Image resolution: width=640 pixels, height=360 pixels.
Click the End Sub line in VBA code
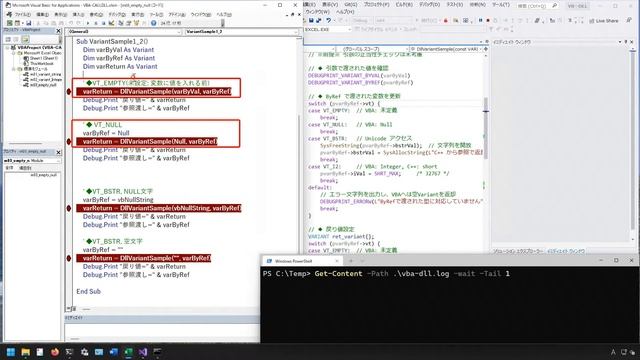[x=88, y=291]
